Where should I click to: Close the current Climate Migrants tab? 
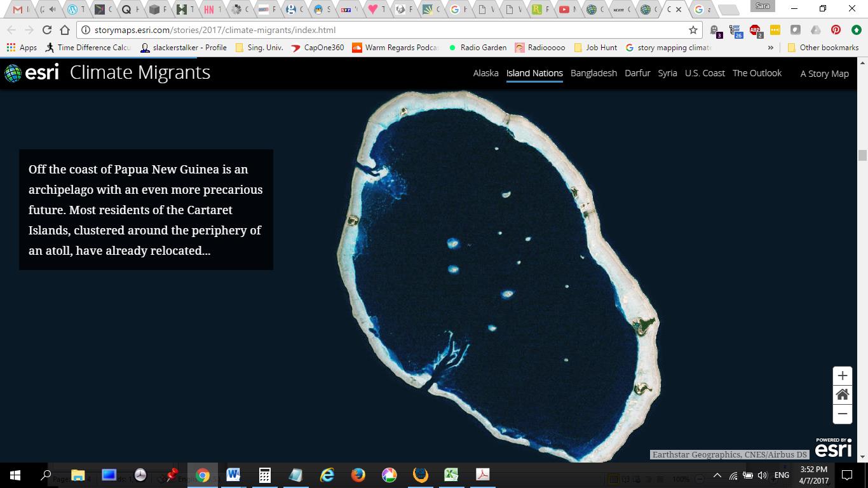(x=679, y=10)
